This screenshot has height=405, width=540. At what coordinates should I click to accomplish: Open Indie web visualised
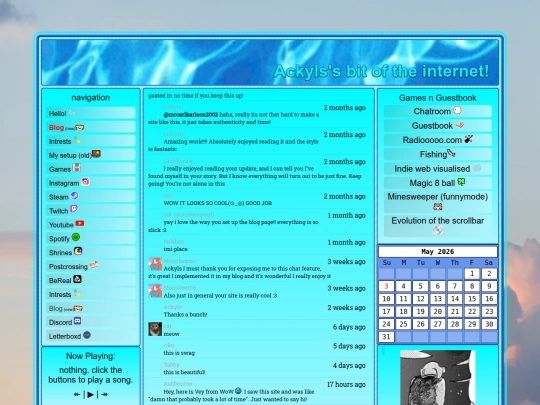coord(438,169)
